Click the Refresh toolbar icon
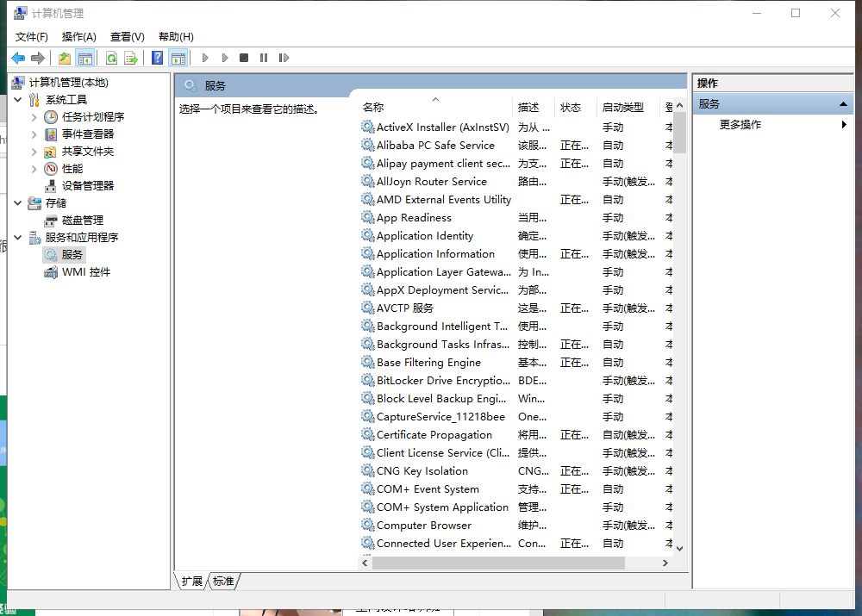This screenshot has width=862, height=616. tap(111, 58)
